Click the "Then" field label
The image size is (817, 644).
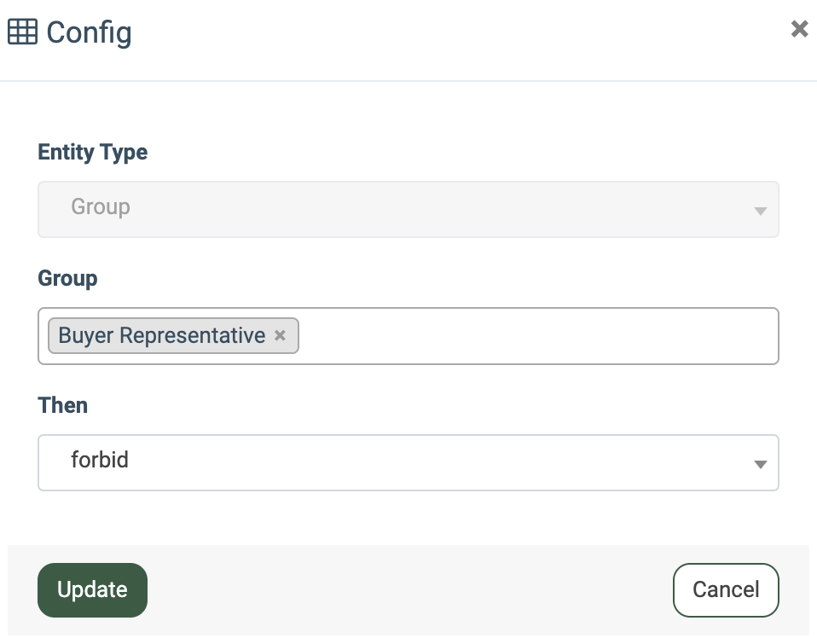pos(63,405)
